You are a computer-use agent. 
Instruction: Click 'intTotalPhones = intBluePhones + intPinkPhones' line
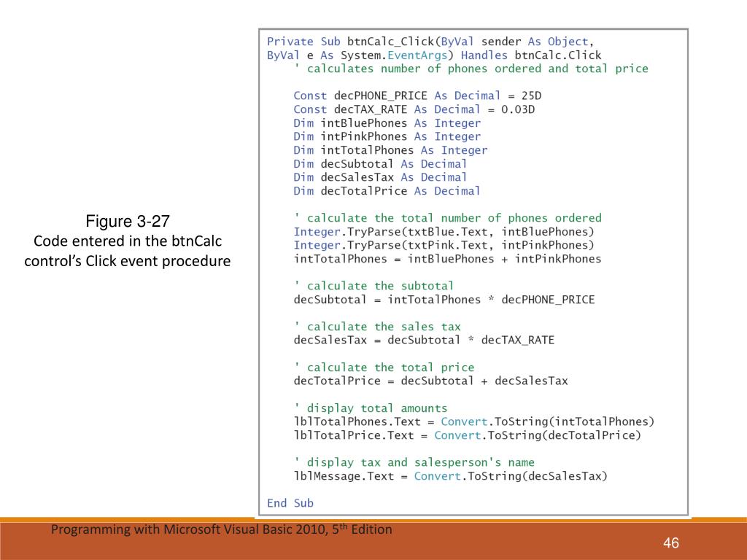(x=447, y=259)
